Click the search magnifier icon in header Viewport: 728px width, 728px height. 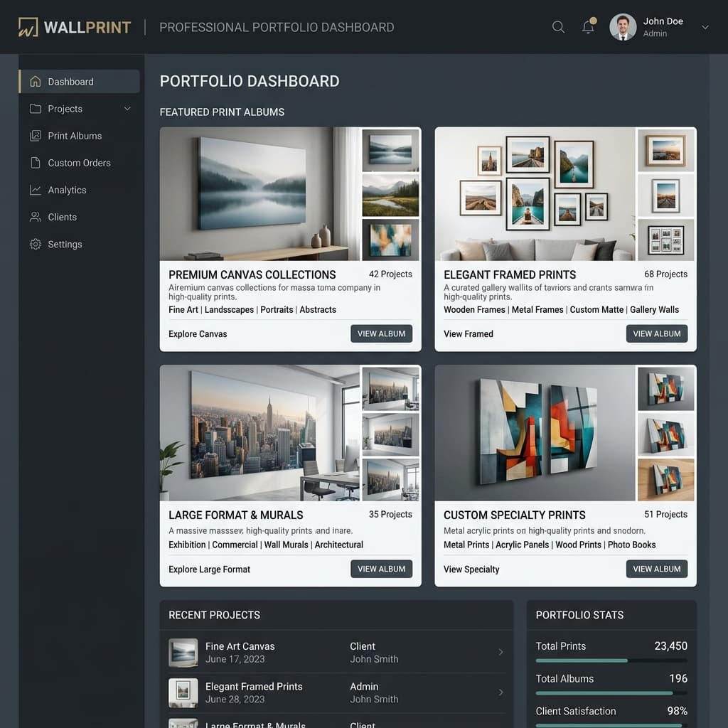tap(558, 27)
